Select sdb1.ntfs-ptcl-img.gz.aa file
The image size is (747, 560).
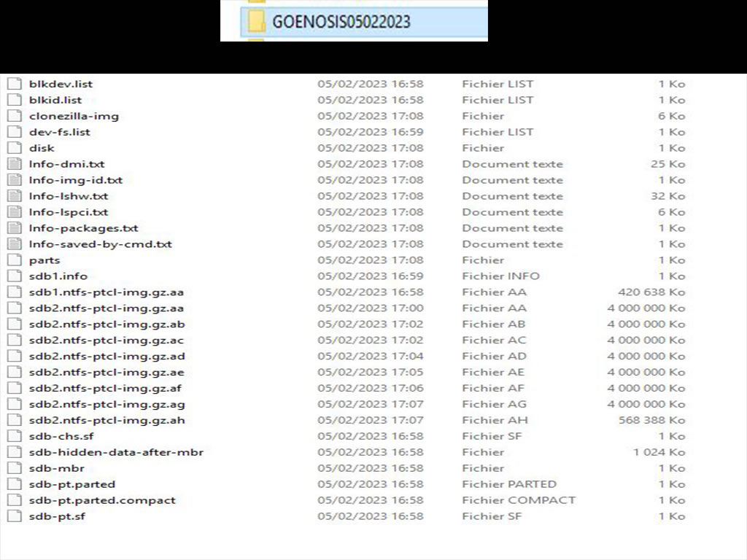click(x=107, y=292)
